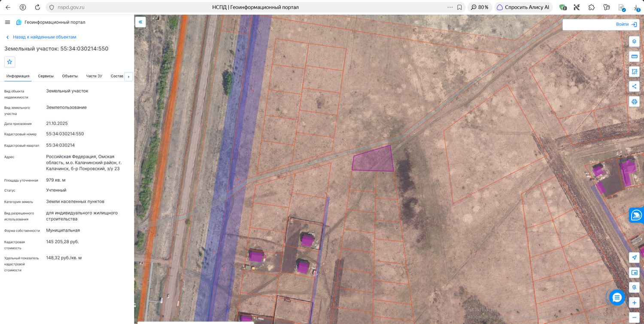644x324 pixels.
Task: Go back with browser back arrow
Action: pos(8,7)
